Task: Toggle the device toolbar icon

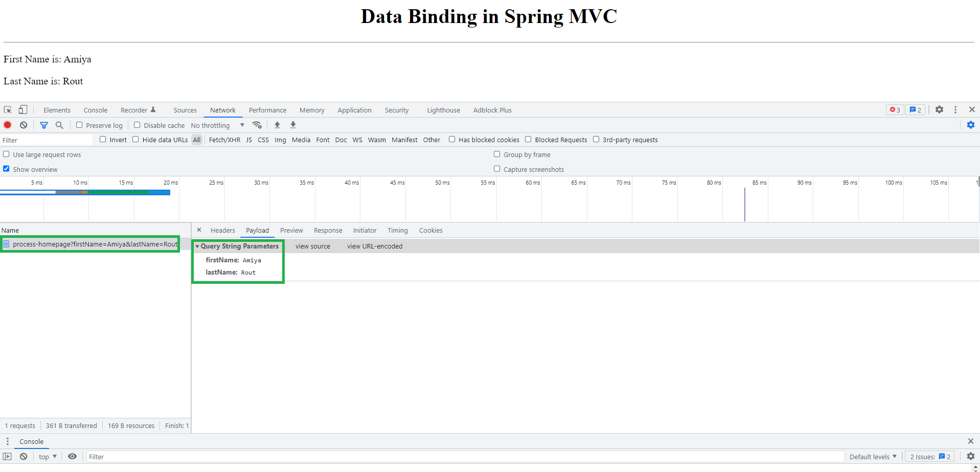Action: click(x=23, y=110)
